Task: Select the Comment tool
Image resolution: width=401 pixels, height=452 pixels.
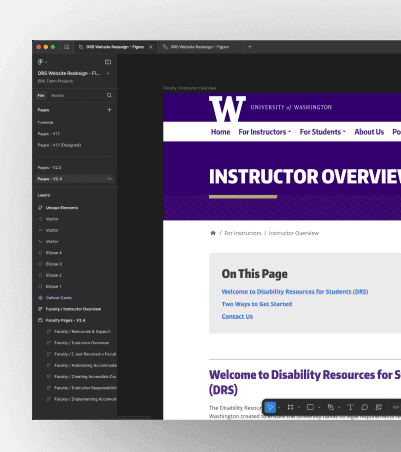Action: click(x=364, y=407)
